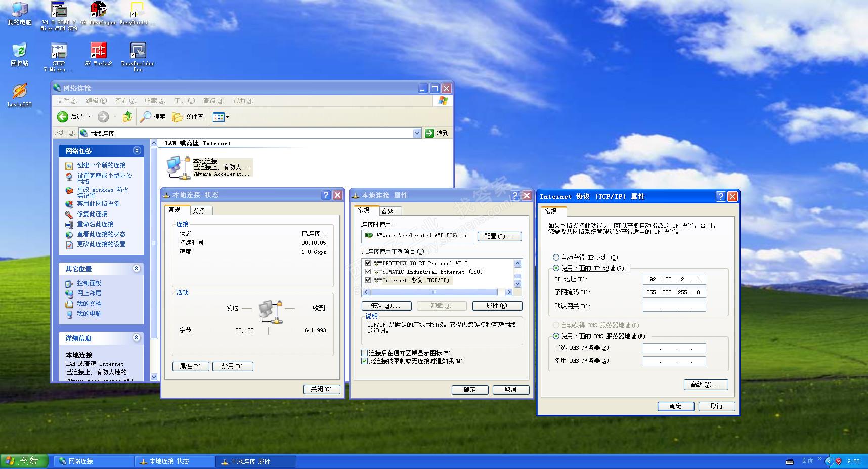Open 网上邻居 in 其它位置 panel
868x469 pixels.
coord(89,293)
